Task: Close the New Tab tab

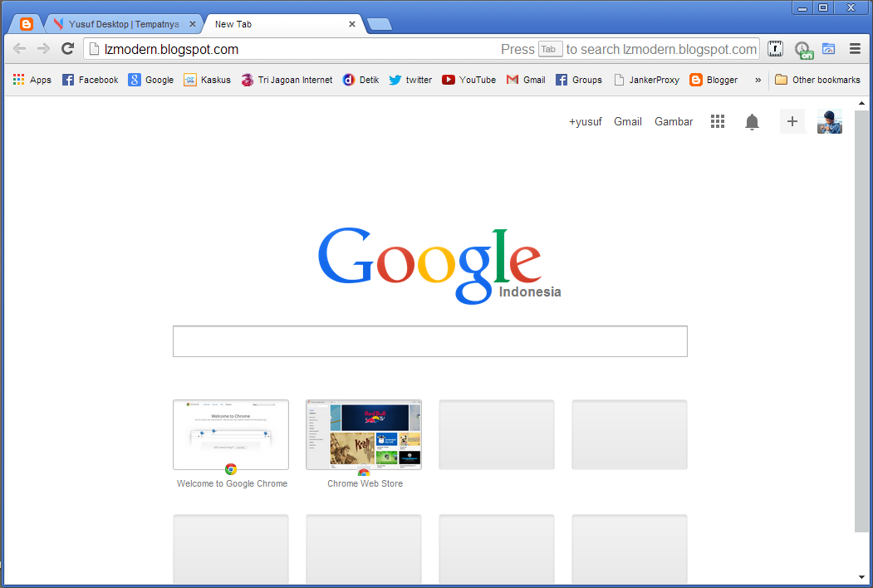Action: (x=352, y=24)
